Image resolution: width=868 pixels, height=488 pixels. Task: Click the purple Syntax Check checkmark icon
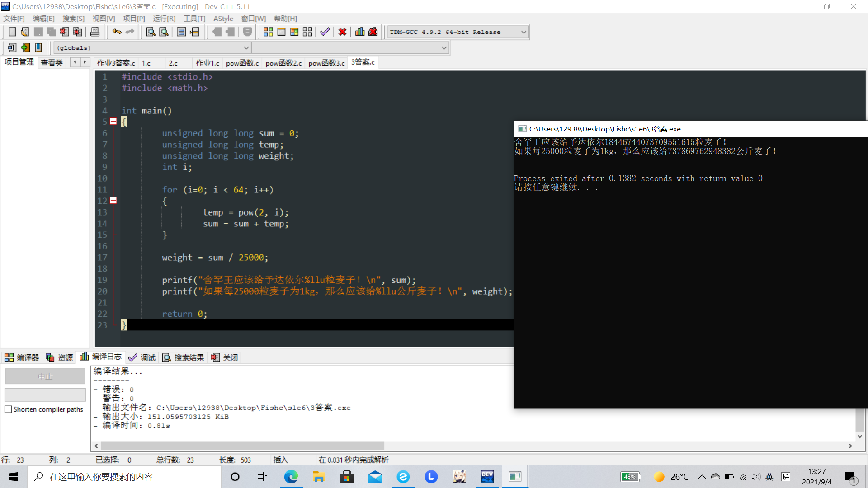tap(325, 32)
